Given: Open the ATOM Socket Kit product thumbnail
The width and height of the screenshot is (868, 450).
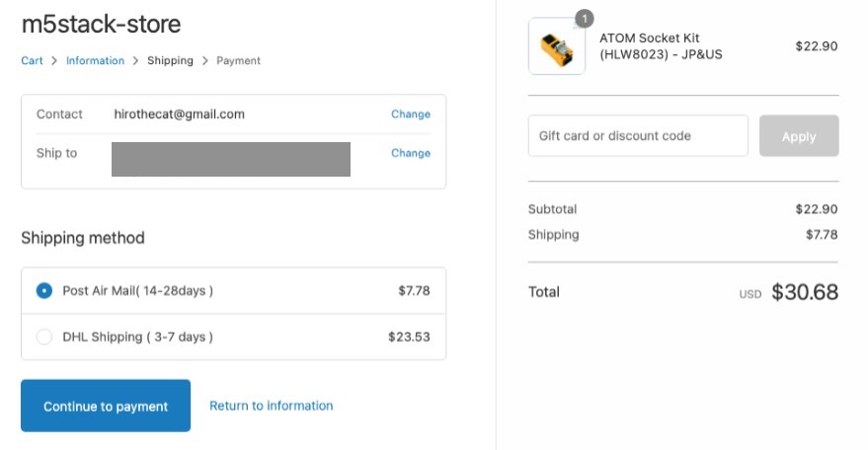Looking at the screenshot, I should [556, 46].
